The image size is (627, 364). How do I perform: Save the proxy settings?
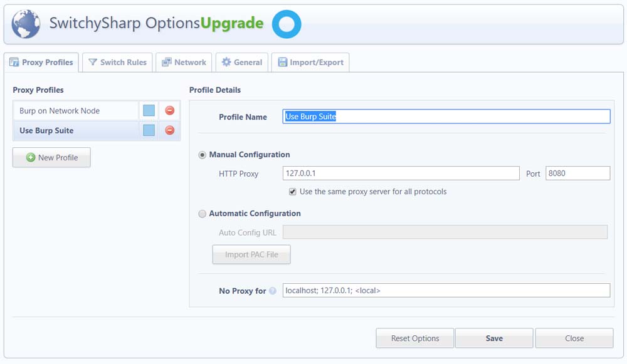click(x=494, y=338)
